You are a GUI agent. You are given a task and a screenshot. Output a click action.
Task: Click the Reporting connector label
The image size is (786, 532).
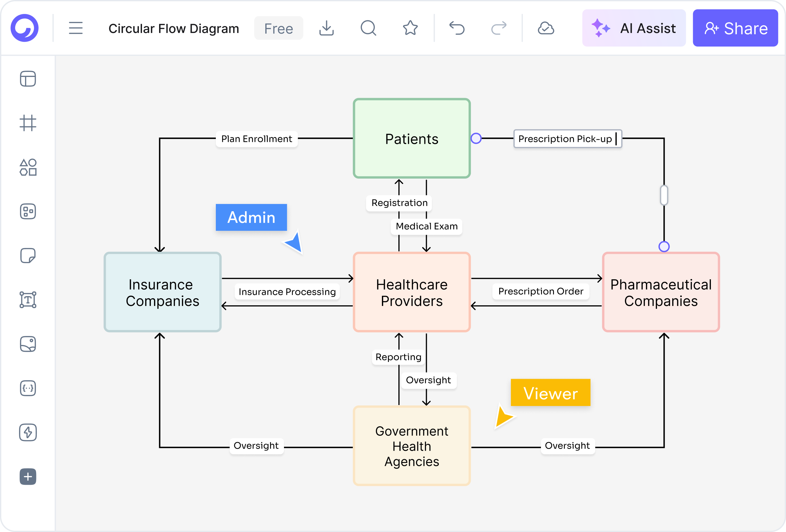coord(398,357)
